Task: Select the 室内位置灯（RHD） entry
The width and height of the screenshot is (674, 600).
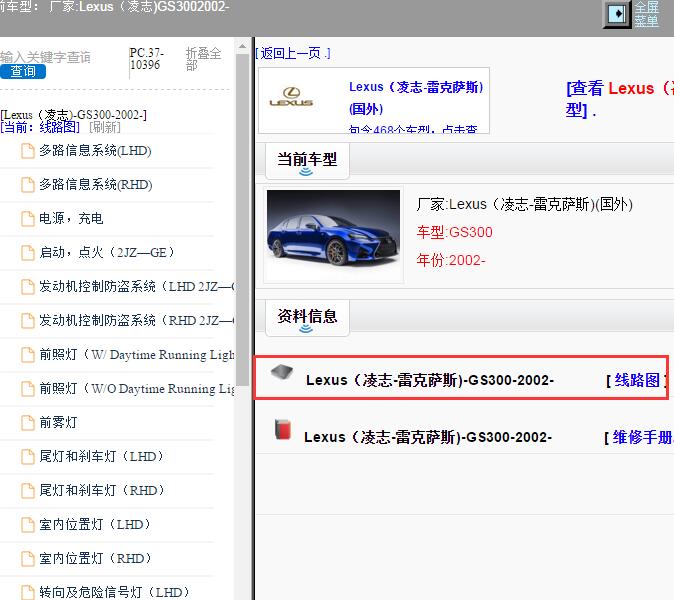Action: click(96, 558)
